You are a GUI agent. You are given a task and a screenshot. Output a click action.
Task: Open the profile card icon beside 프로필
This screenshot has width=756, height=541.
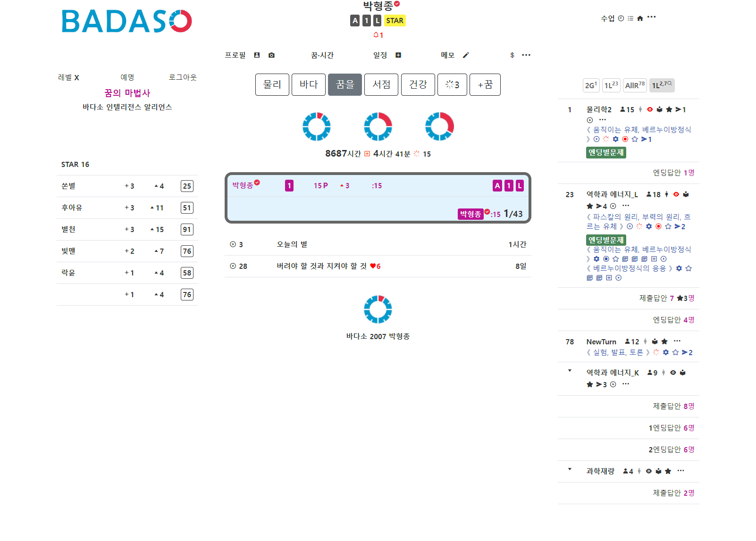[x=257, y=55]
